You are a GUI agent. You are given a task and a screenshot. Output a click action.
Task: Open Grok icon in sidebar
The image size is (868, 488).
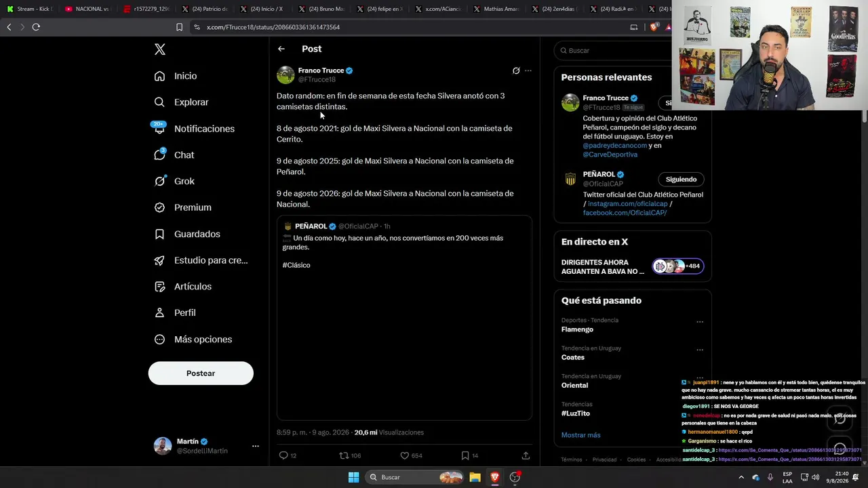159,181
